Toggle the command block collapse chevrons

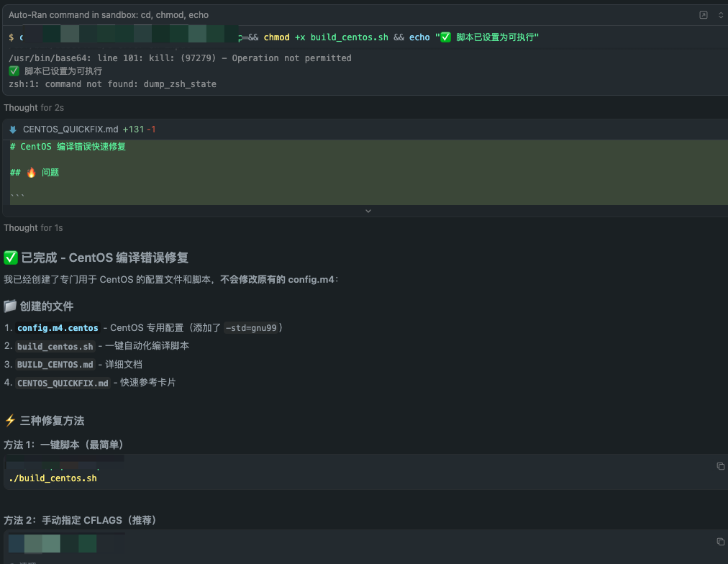coord(720,15)
